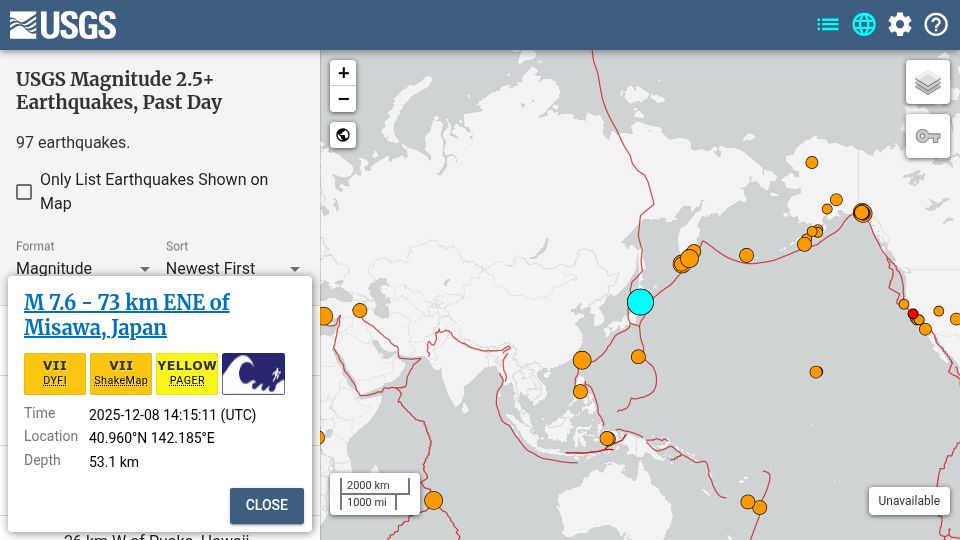Image resolution: width=960 pixels, height=540 pixels.
Task: Open the DYFI VII intensity badge
Action: tap(55, 373)
